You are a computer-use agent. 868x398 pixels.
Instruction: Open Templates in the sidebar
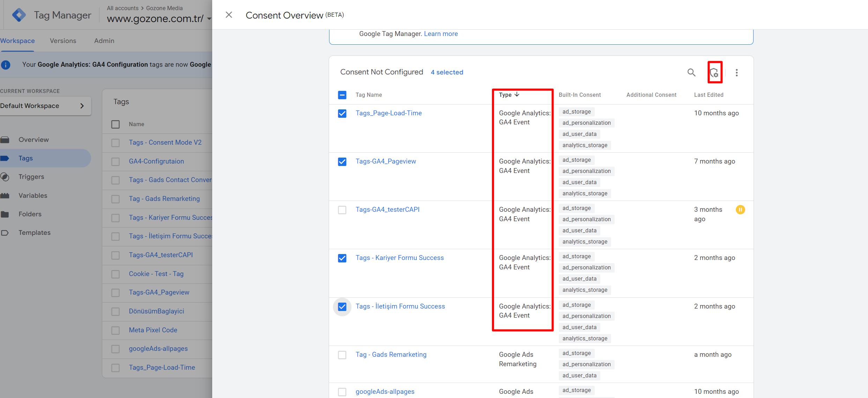(x=34, y=233)
